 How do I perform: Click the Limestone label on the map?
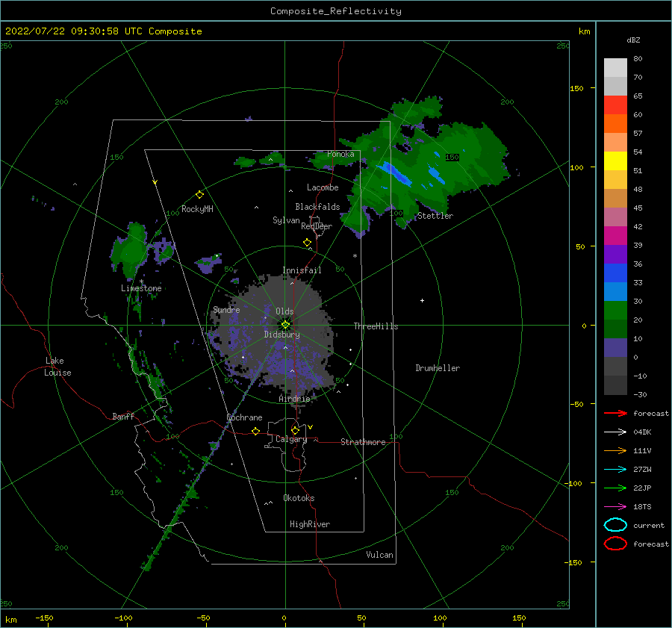pos(141,288)
